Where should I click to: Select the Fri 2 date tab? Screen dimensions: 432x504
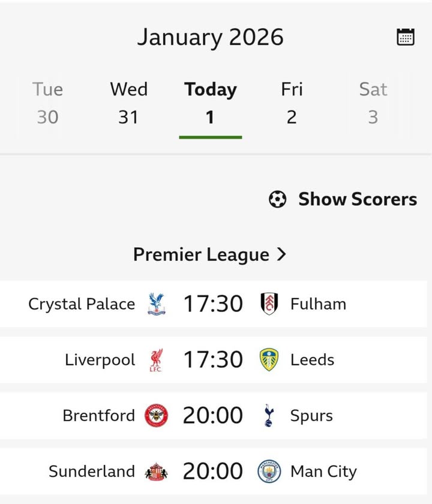tap(292, 103)
